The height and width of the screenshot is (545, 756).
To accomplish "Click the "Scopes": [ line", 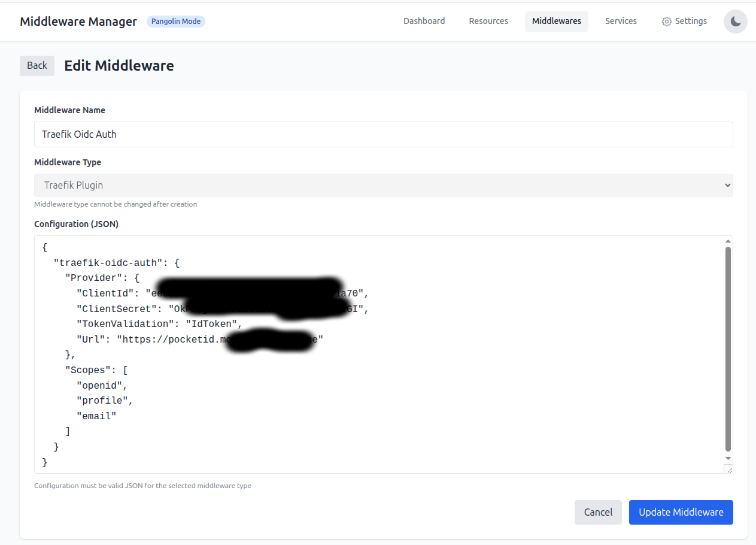I will pyautogui.click(x=96, y=370).
